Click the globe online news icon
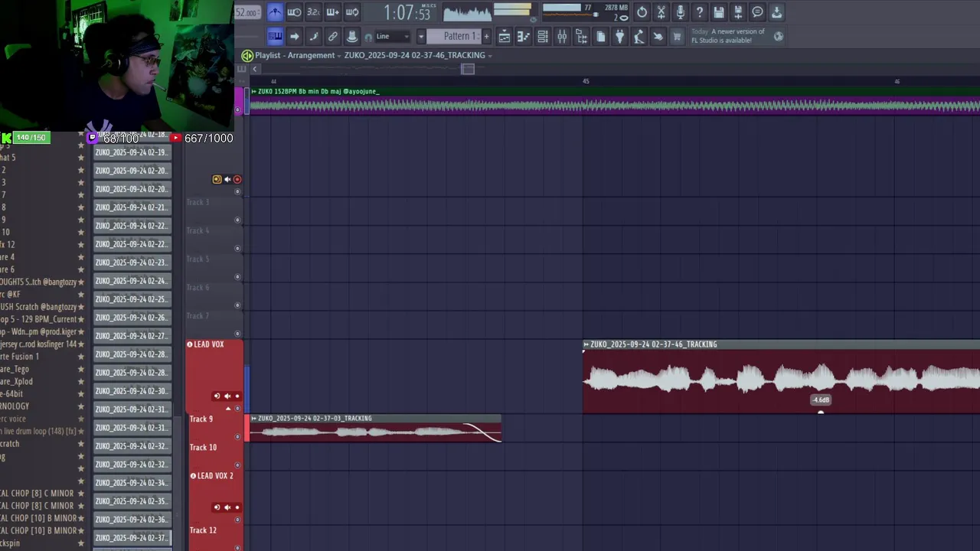 click(x=779, y=36)
